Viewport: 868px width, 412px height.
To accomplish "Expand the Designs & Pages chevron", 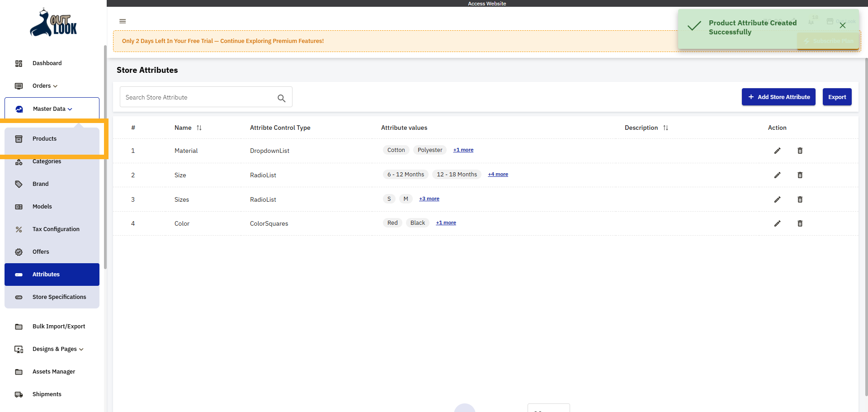I will (x=81, y=349).
